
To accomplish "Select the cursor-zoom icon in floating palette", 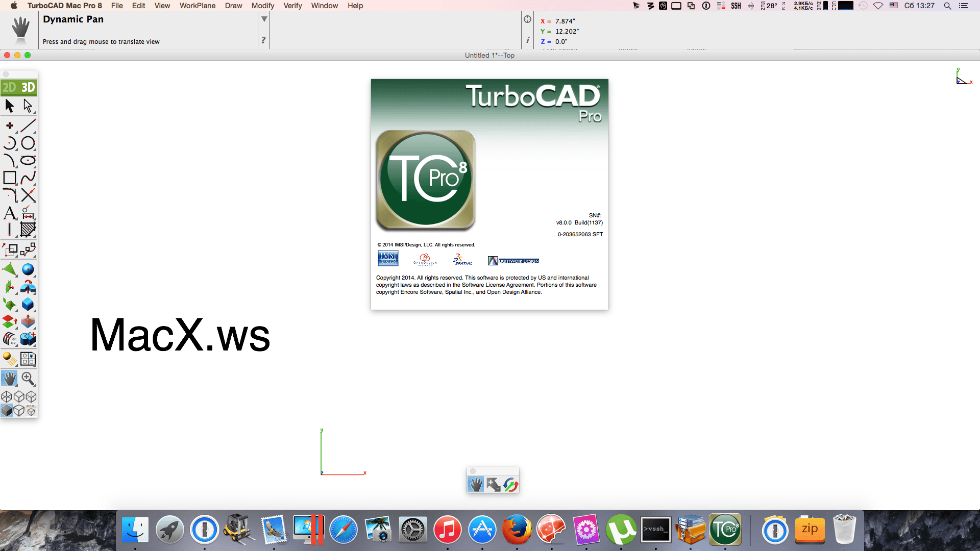I will (493, 484).
